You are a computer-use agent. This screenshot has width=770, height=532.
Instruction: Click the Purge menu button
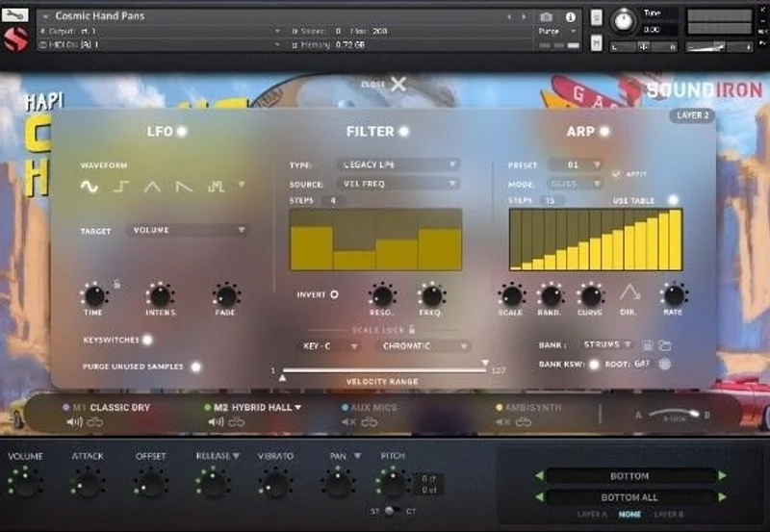[557, 31]
